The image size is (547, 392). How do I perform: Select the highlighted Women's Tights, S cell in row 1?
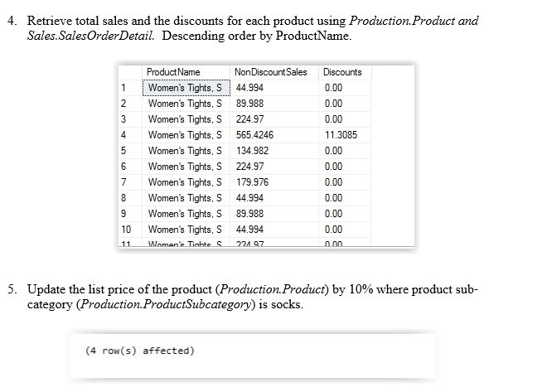click(x=186, y=88)
